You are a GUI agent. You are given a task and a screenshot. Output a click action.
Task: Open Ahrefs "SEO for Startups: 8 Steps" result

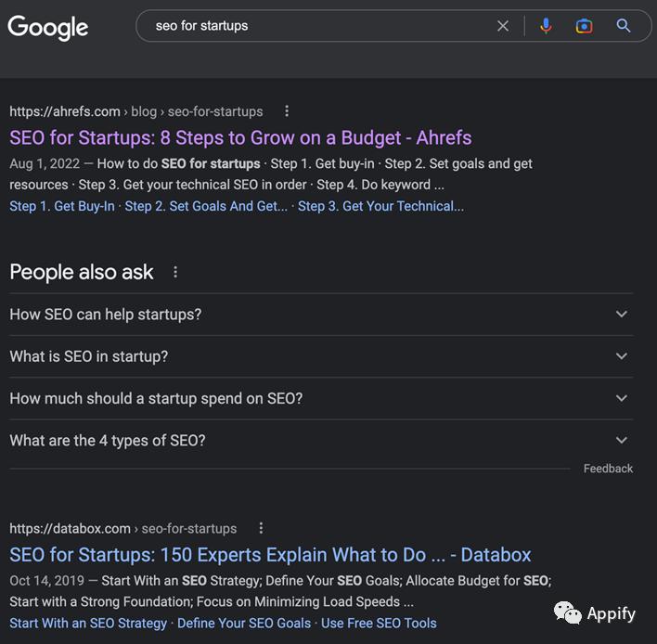[x=240, y=138]
